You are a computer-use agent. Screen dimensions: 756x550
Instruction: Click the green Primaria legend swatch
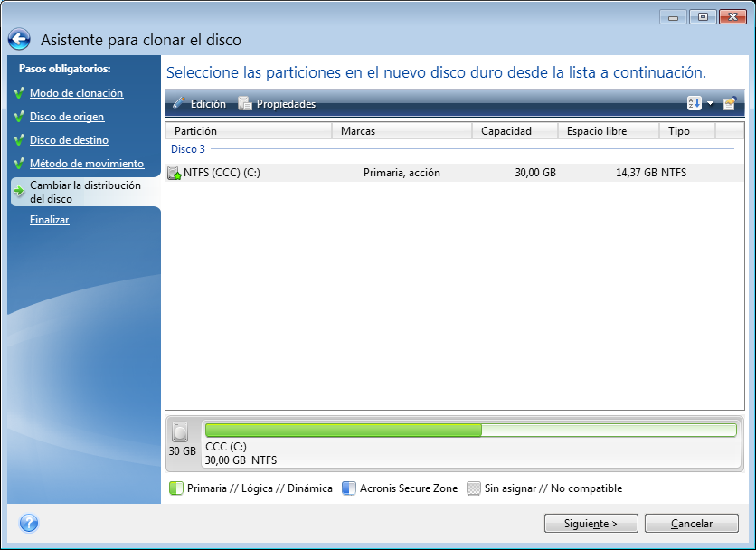pos(176,488)
